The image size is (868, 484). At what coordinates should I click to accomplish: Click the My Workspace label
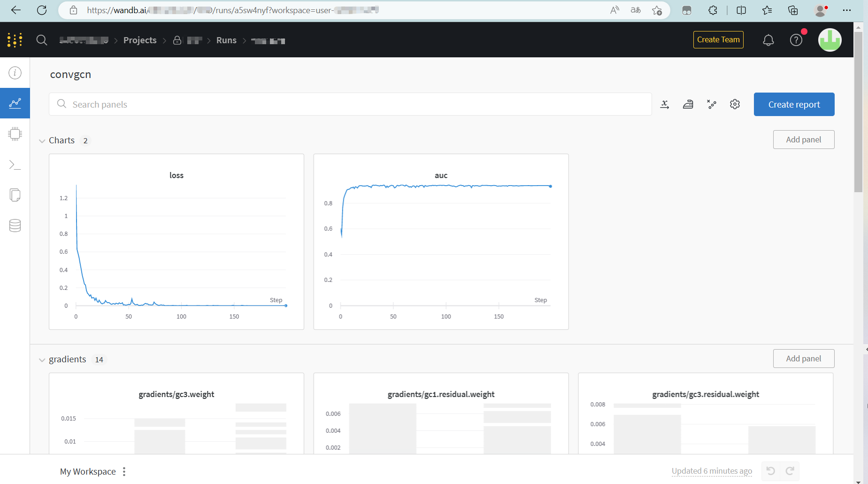click(88, 471)
